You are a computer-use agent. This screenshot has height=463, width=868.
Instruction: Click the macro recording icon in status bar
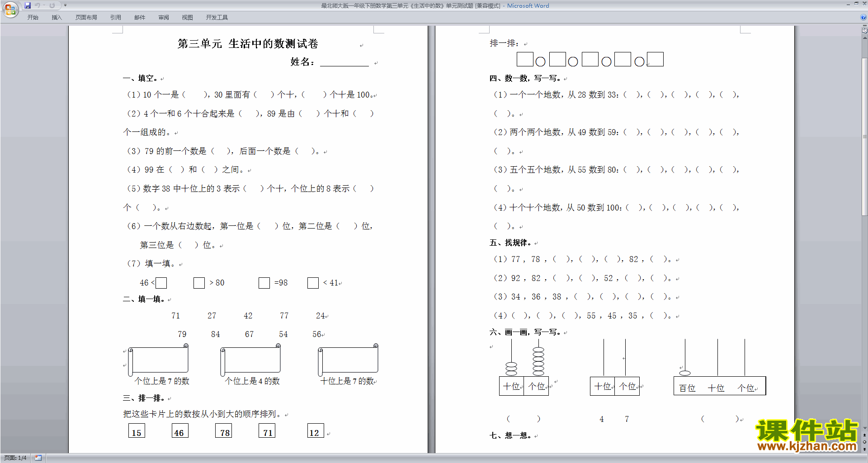point(38,458)
